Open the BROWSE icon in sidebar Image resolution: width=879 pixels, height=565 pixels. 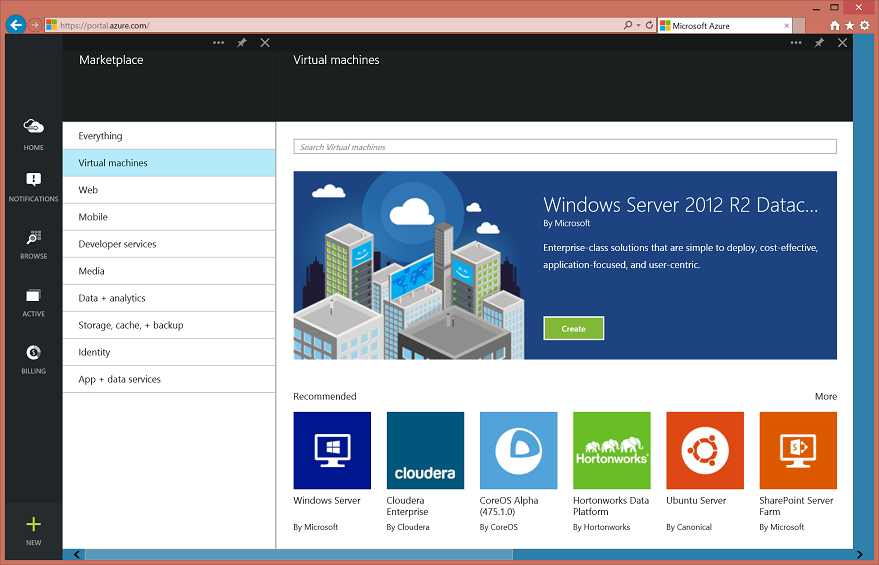[33, 238]
